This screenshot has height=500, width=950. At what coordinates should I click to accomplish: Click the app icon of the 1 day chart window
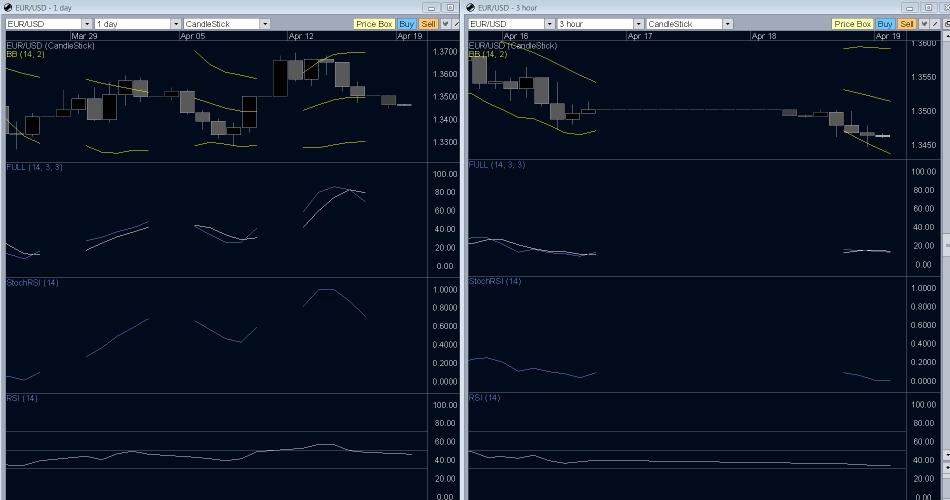point(8,7)
